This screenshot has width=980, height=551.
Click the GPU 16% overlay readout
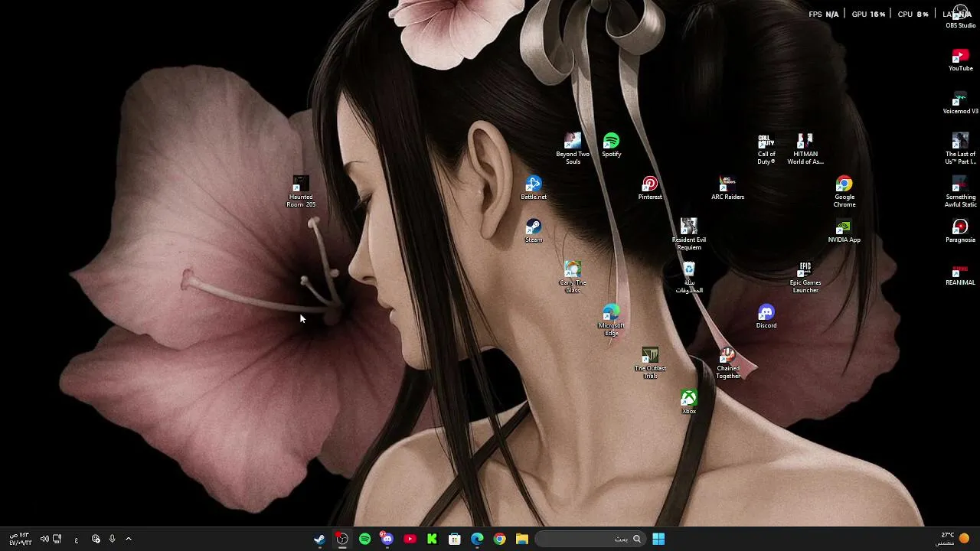pyautogui.click(x=868, y=14)
